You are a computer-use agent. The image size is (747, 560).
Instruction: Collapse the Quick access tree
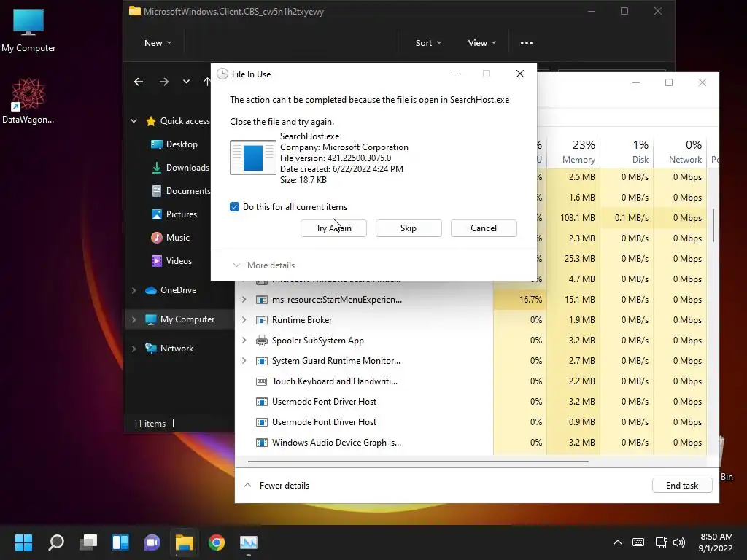click(x=134, y=121)
